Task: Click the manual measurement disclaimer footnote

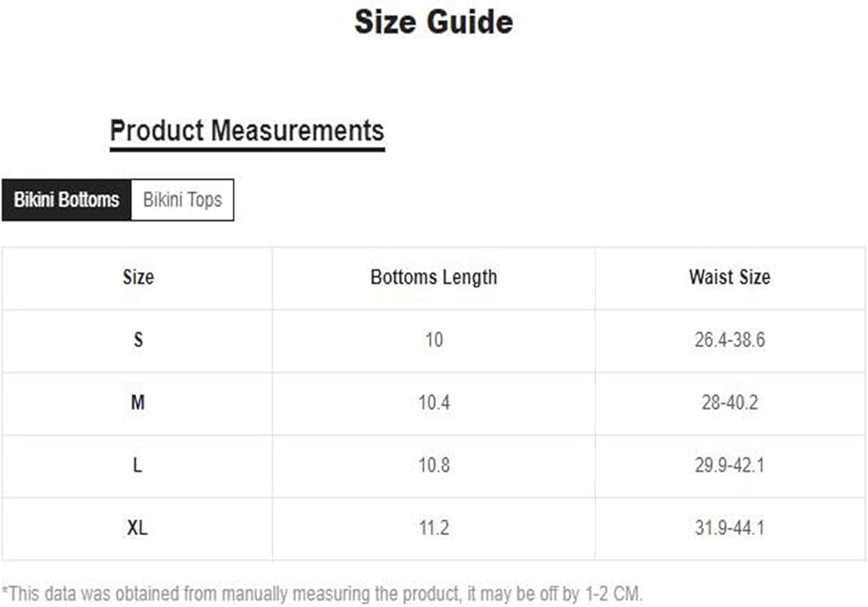Action: click(x=321, y=594)
